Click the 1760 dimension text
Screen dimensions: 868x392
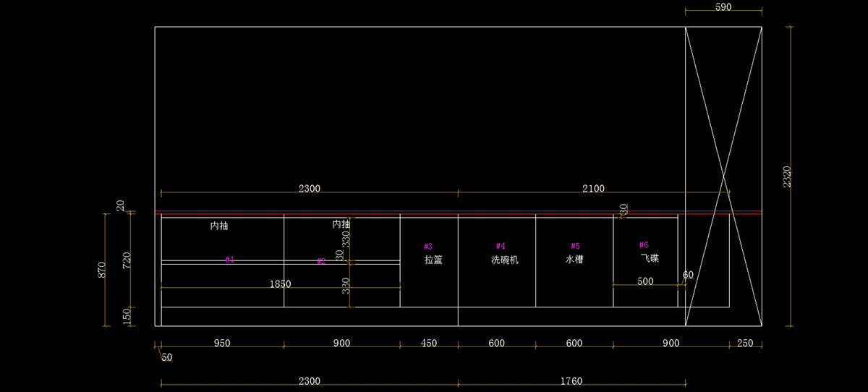[571, 381]
